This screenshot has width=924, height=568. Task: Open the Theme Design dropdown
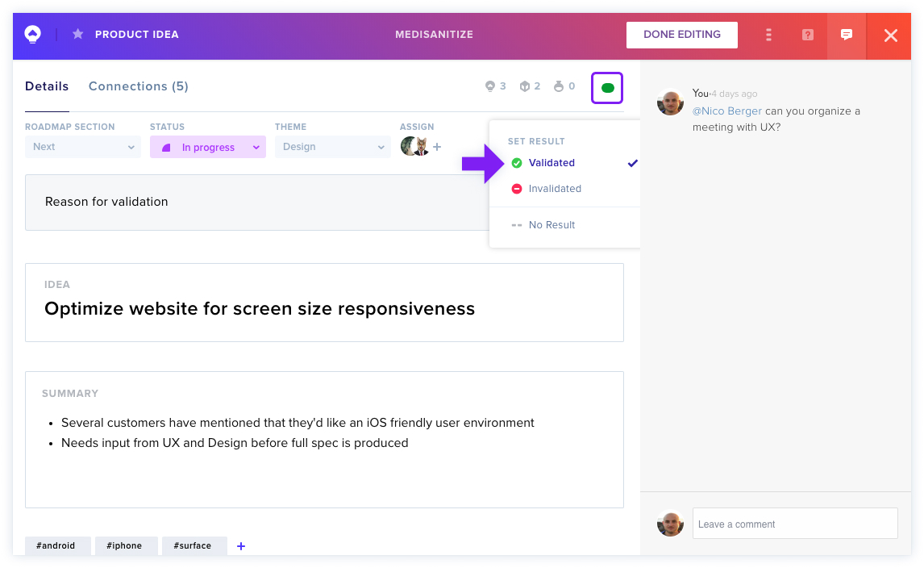[332, 147]
